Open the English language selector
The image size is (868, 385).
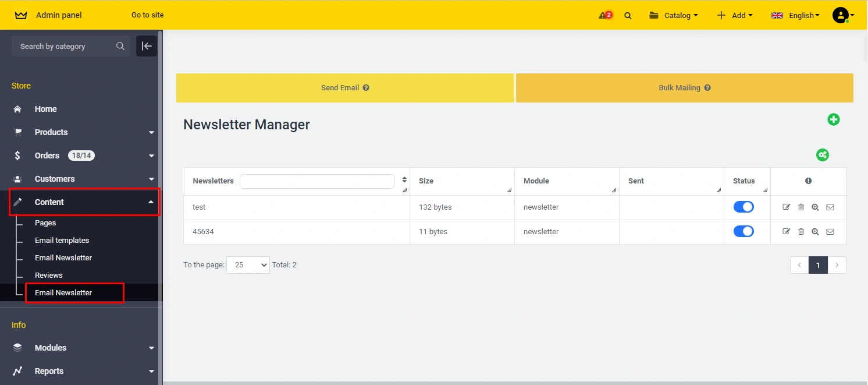(795, 16)
